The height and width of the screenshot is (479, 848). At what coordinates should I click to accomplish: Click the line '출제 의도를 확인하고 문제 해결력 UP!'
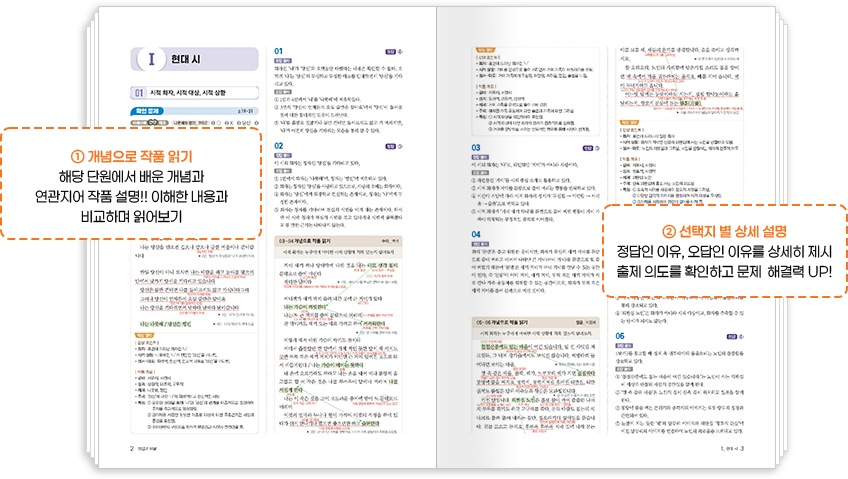point(725,271)
